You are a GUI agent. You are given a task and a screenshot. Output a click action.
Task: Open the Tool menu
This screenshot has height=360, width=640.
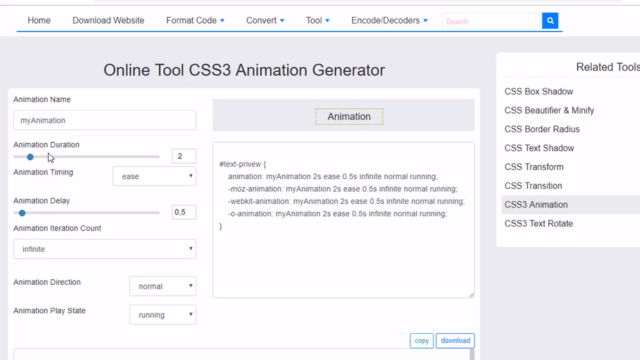(318, 20)
